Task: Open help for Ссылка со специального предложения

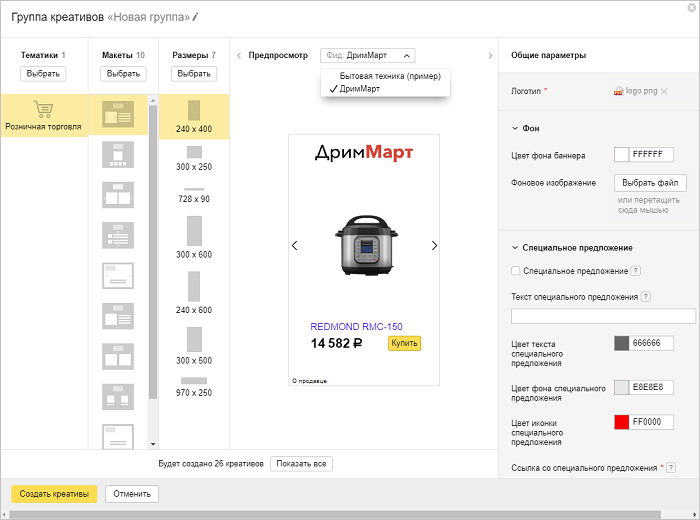Action: (x=671, y=467)
